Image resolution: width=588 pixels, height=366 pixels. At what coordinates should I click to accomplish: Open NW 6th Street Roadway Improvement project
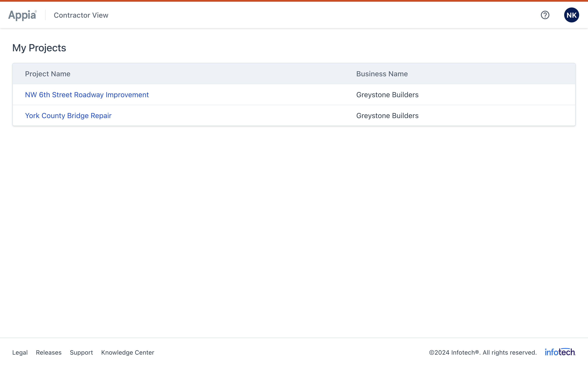pos(87,95)
